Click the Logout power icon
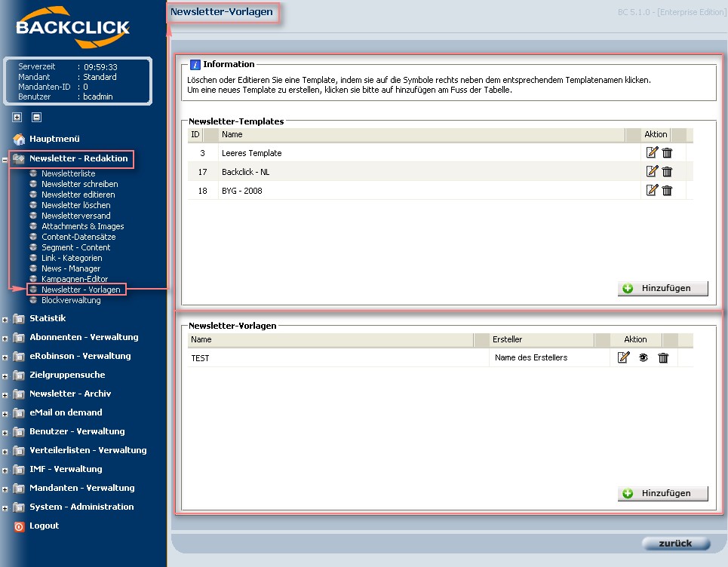Viewport: 728px width, 567px height. [19, 526]
